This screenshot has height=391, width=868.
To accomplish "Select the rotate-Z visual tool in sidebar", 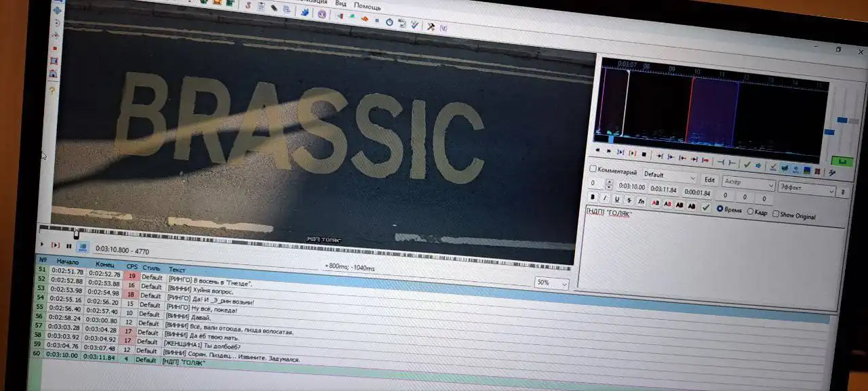I will click(x=57, y=23).
